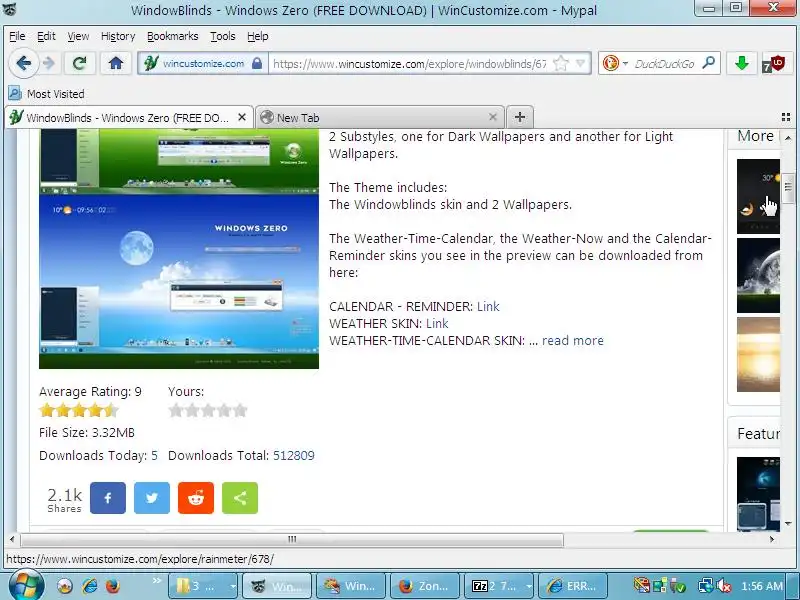The width and height of the screenshot is (800, 600).
Task: Open the Featured dark desktop thumbnail
Action: pos(758,494)
